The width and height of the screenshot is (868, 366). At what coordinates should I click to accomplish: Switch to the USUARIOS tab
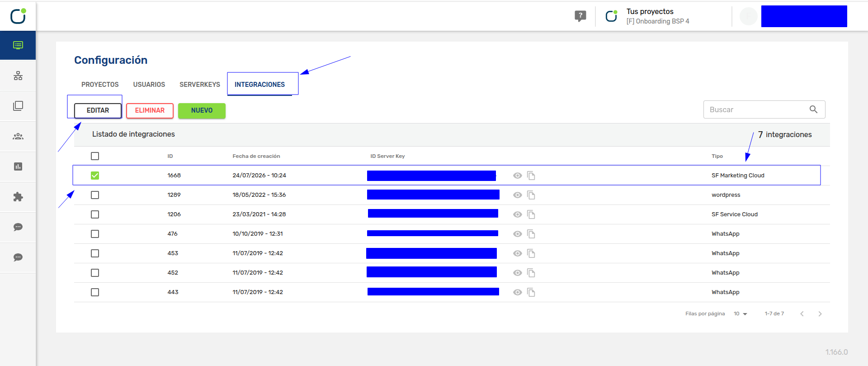pyautogui.click(x=149, y=85)
